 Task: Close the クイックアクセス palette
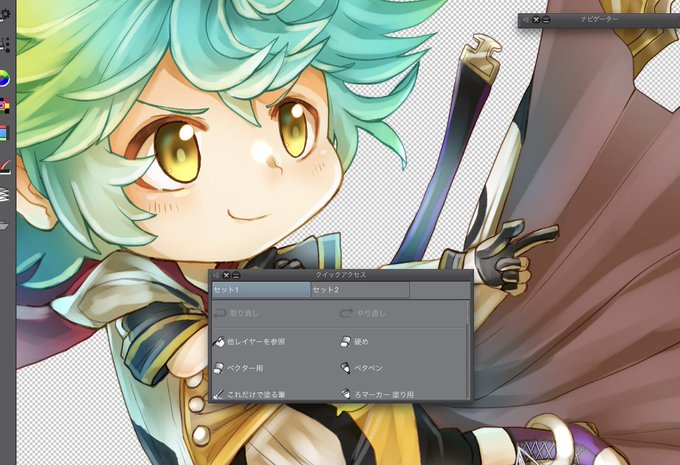coord(226,275)
